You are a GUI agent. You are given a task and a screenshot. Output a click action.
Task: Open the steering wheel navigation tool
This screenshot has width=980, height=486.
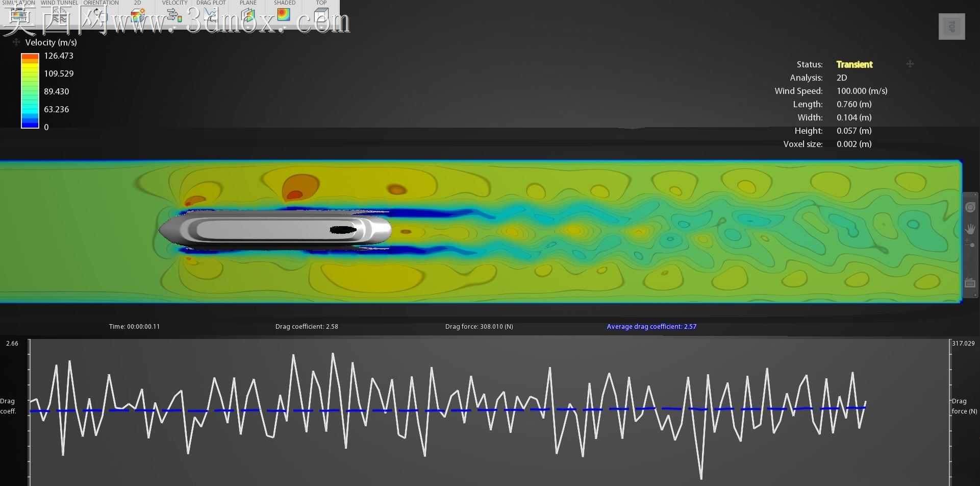(970, 207)
